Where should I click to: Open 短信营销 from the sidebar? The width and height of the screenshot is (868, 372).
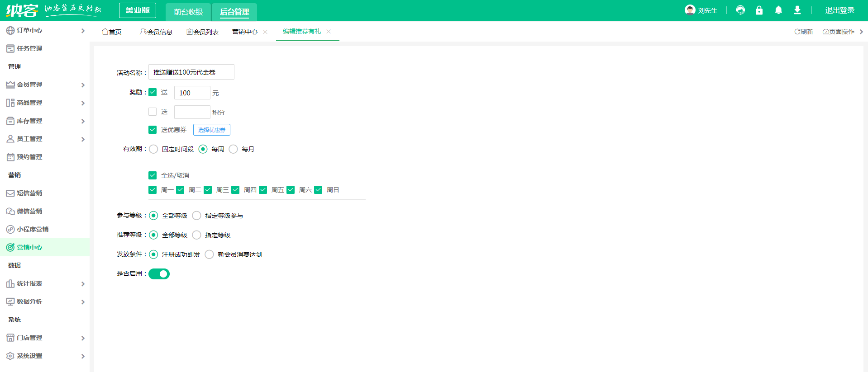pyautogui.click(x=29, y=193)
